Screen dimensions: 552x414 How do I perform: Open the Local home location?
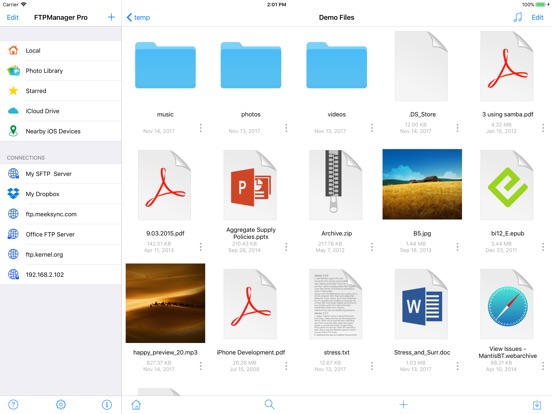point(61,51)
